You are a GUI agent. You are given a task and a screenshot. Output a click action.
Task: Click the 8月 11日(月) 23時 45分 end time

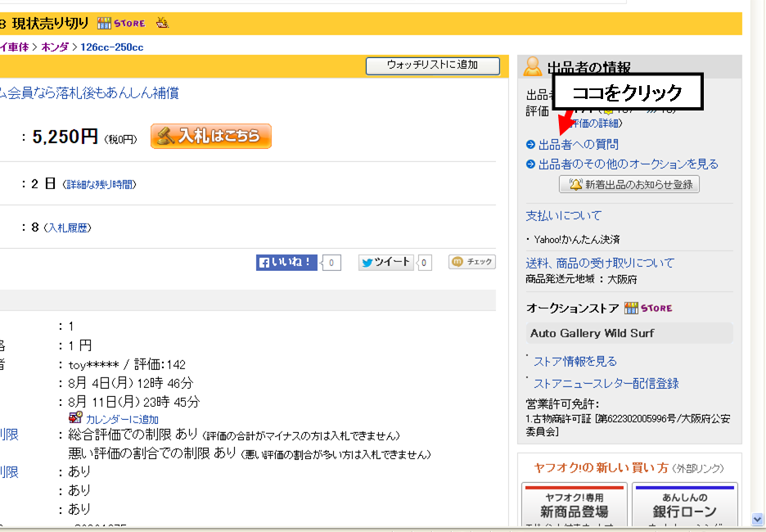coord(134,402)
